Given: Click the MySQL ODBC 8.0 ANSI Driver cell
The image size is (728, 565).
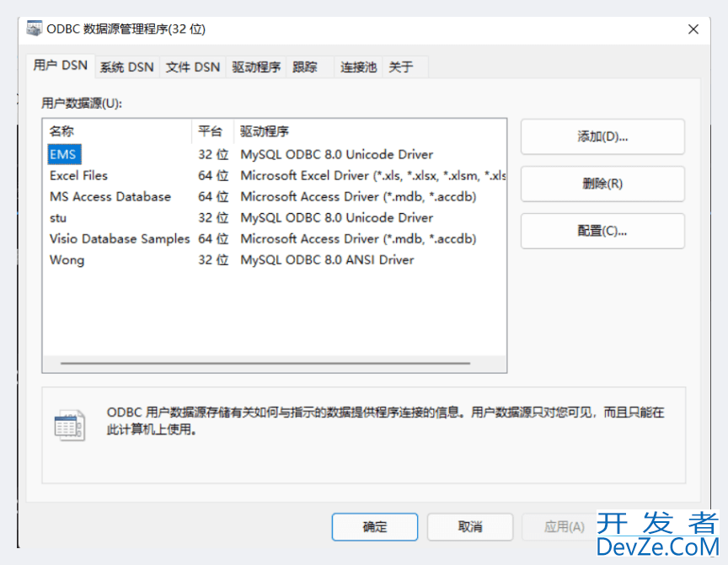Looking at the screenshot, I should pos(327,260).
